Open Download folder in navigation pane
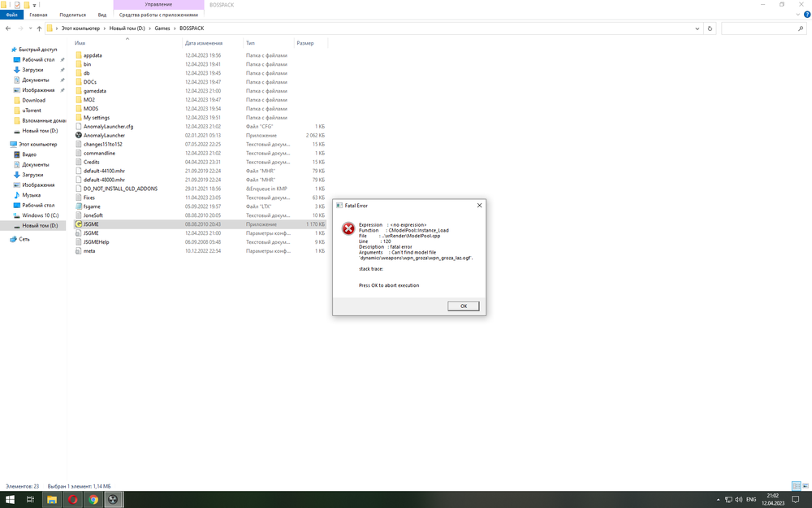The height and width of the screenshot is (508, 812). pos(33,100)
